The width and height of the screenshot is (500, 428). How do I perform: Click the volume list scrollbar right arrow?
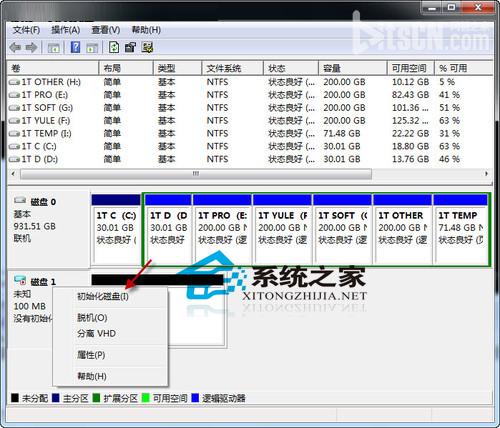click(x=486, y=174)
